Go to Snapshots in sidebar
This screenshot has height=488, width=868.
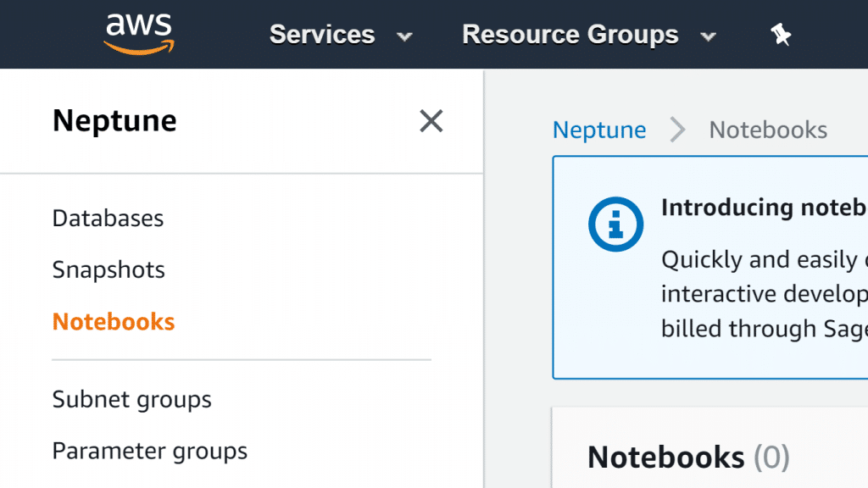(x=108, y=270)
